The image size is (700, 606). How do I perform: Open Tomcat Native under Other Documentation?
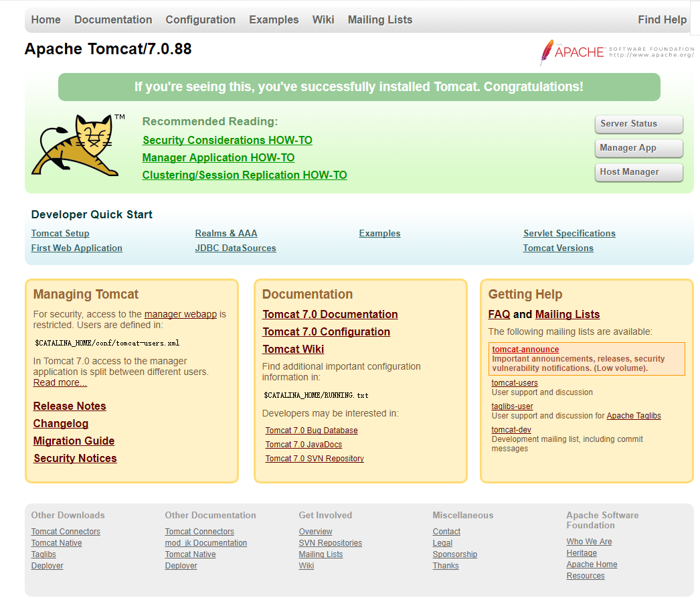[190, 554]
